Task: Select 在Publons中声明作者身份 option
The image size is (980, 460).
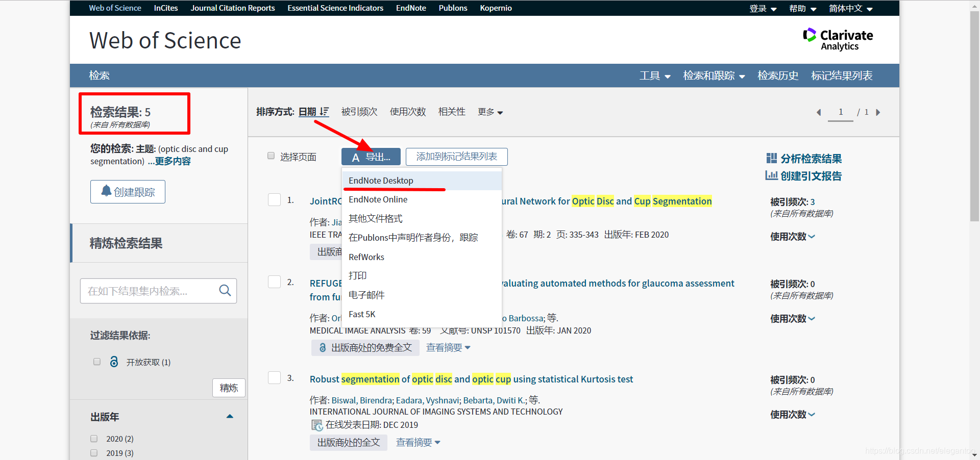Action: point(422,238)
